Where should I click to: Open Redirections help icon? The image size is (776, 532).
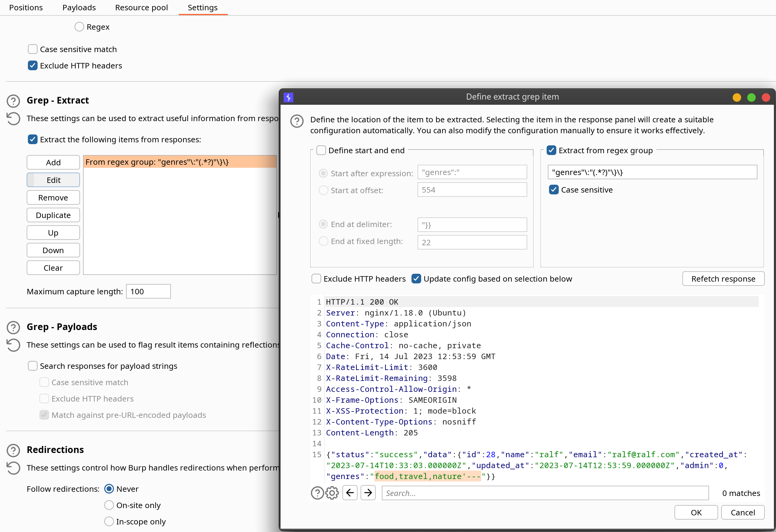click(x=13, y=450)
